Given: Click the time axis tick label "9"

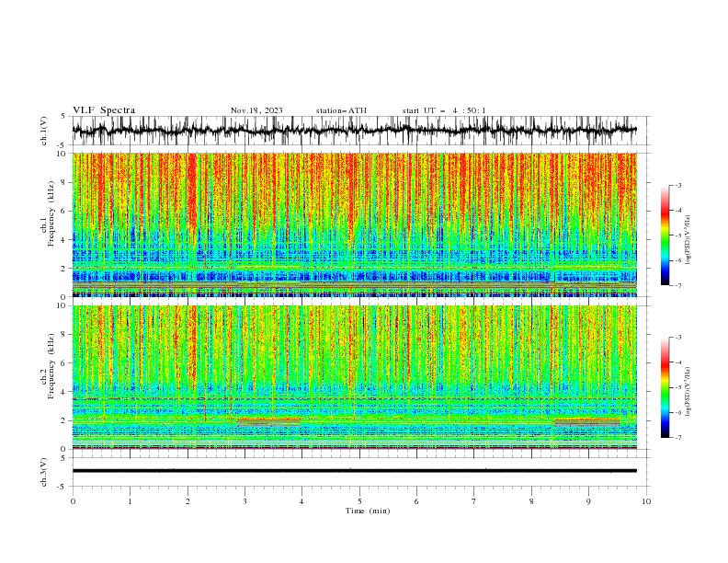Looking at the screenshot, I should tap(588, 501).
